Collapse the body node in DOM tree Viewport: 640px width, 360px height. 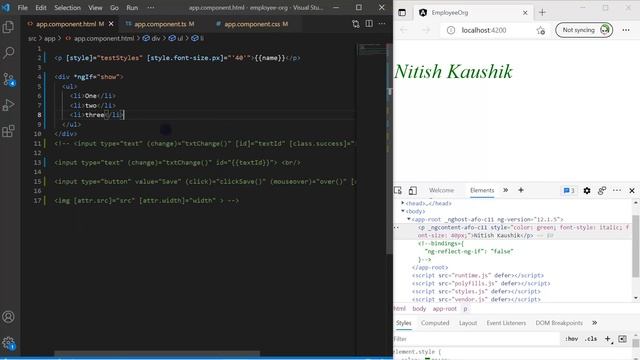click(403, 211)
